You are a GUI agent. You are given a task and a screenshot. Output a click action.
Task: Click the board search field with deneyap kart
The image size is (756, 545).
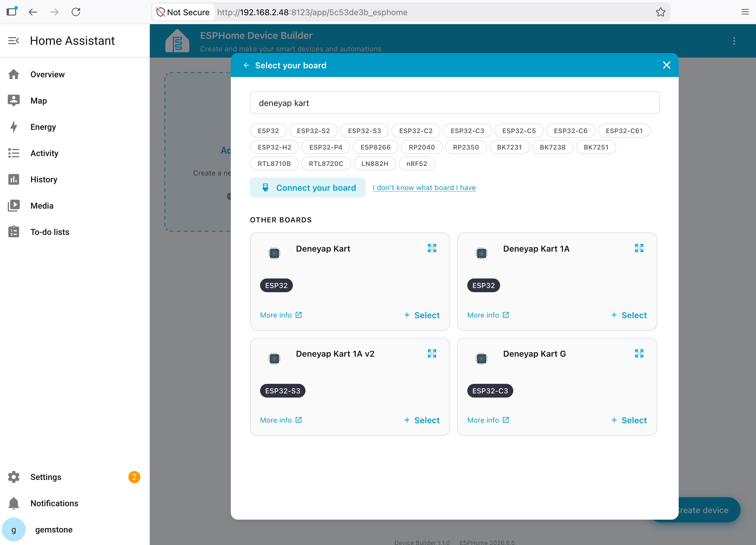click(454, 103)
